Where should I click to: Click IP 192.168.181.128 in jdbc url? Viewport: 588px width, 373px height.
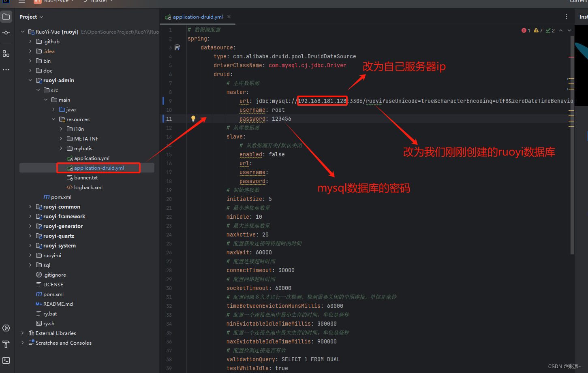(322, 101)
